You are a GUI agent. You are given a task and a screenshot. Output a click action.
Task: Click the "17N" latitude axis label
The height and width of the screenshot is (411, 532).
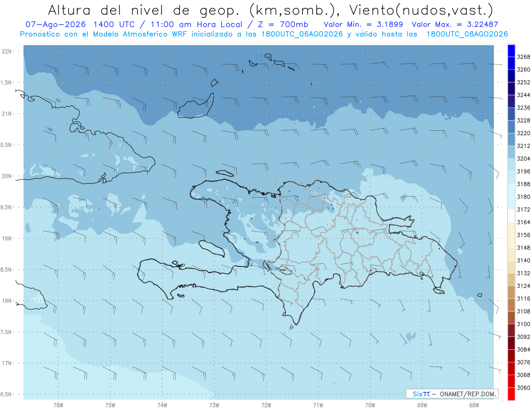[x=7, y=363]
